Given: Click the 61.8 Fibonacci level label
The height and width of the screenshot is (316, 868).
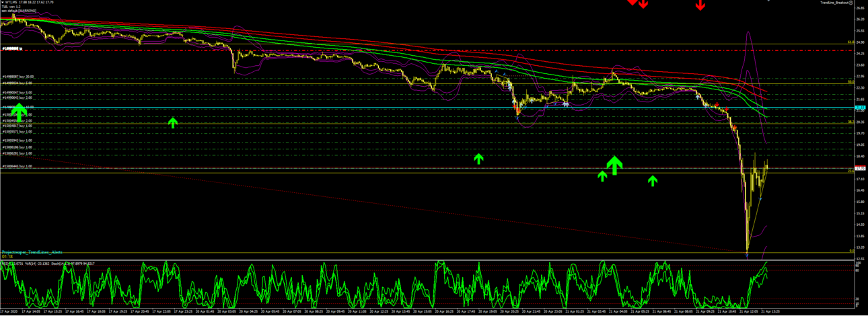Looking at the screenshot, I should [851, 42].
